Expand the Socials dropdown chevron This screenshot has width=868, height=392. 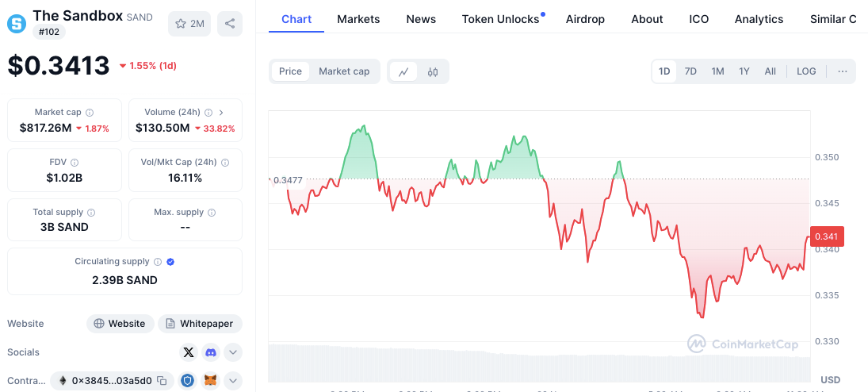pos(233,352)
